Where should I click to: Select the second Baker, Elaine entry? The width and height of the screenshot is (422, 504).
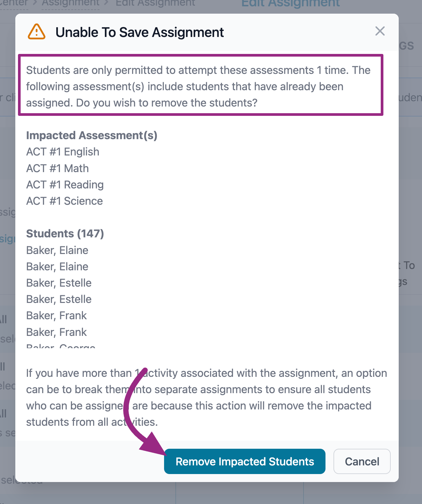point(57,267)
